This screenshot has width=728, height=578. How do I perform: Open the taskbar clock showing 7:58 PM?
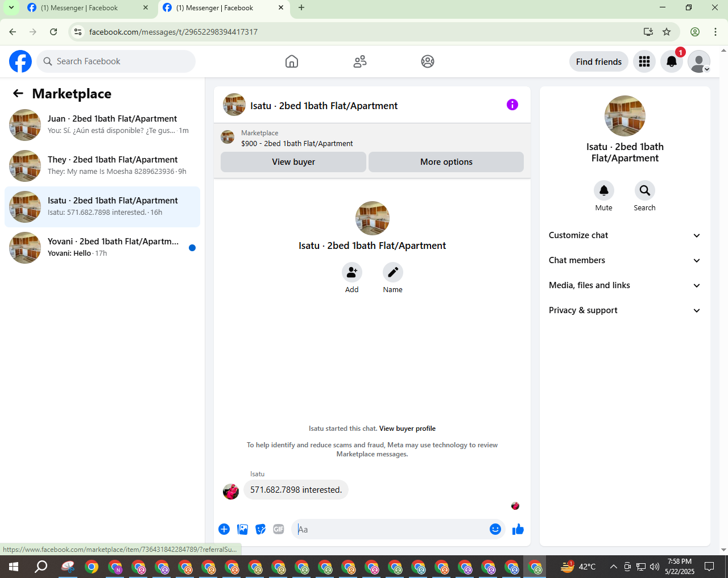680,567
